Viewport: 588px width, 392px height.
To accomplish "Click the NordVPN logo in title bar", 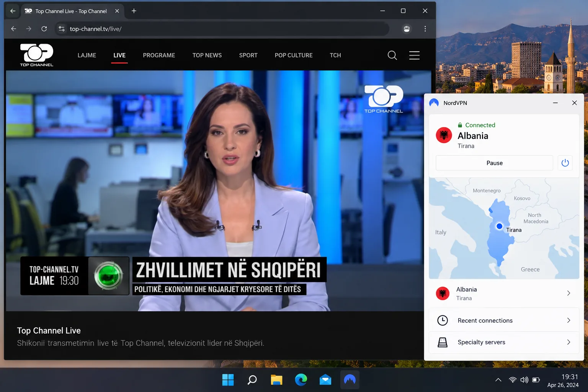I will [434, 103].
